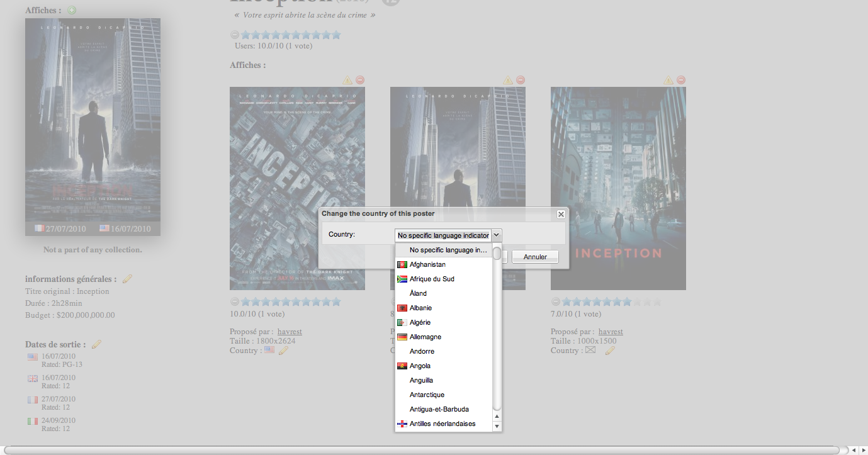Clear the rating of the 7.0/10 poster
This screenshot has height=455, width=868.
pos(556,301)
